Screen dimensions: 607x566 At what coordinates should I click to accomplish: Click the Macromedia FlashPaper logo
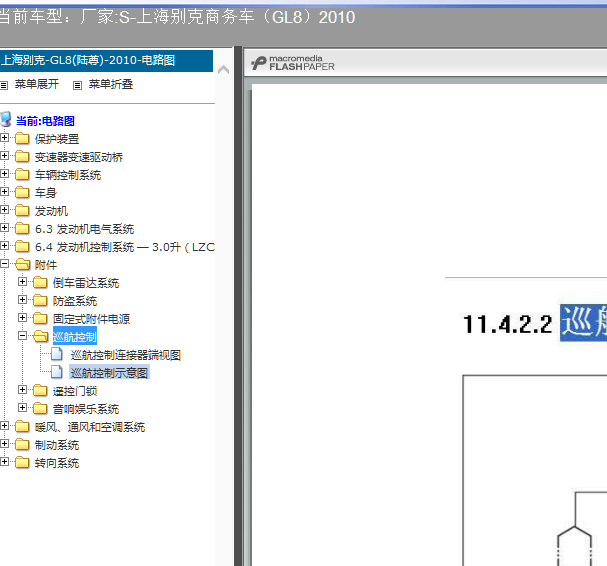(x=293, y=63)
